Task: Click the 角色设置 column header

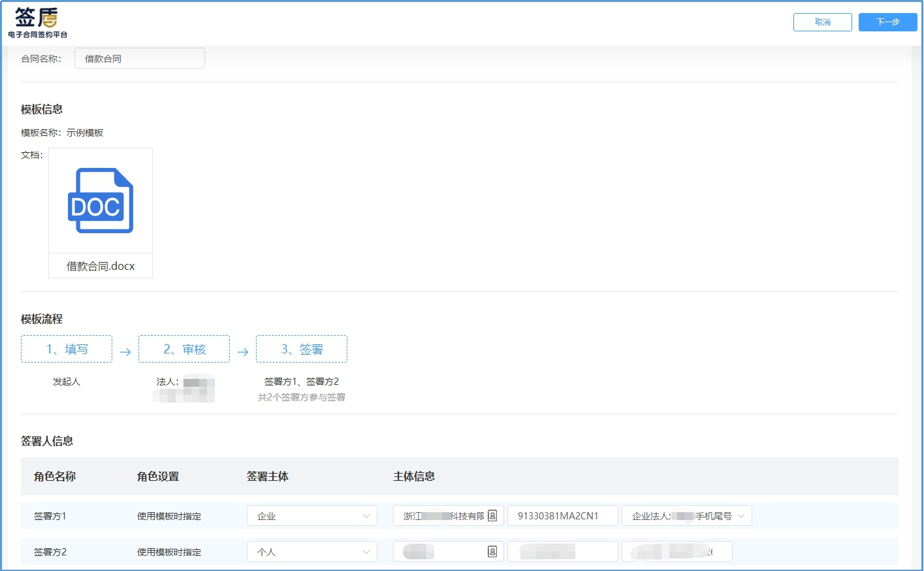Action: tap(158, 476)
